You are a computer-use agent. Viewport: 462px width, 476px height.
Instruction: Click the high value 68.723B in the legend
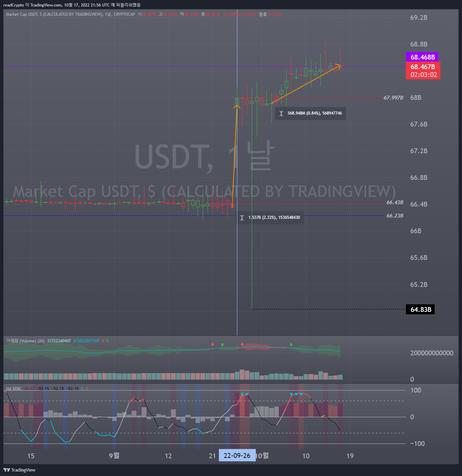[x=170, y=14]
